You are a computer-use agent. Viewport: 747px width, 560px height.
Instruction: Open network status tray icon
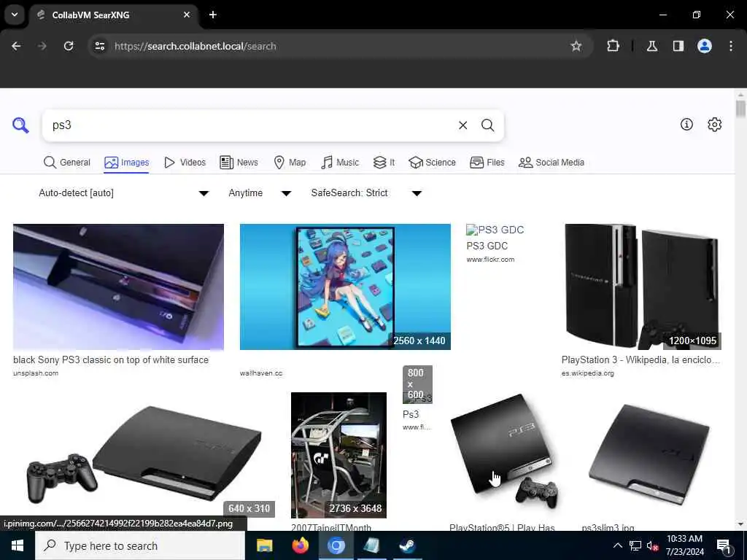click(635, 545)
